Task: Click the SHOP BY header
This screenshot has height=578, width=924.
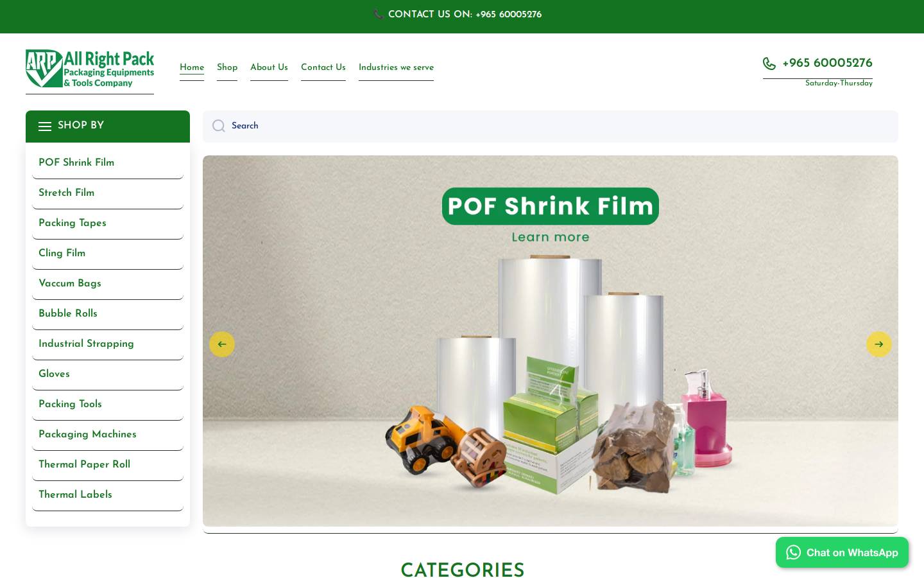Action: click(108, 126)
